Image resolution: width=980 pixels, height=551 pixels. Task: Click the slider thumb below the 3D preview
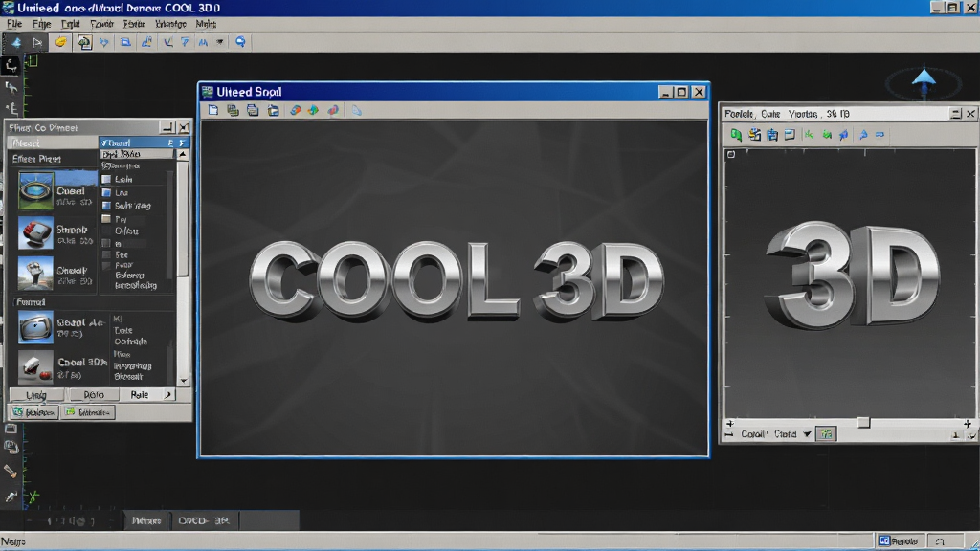[863, 423]
